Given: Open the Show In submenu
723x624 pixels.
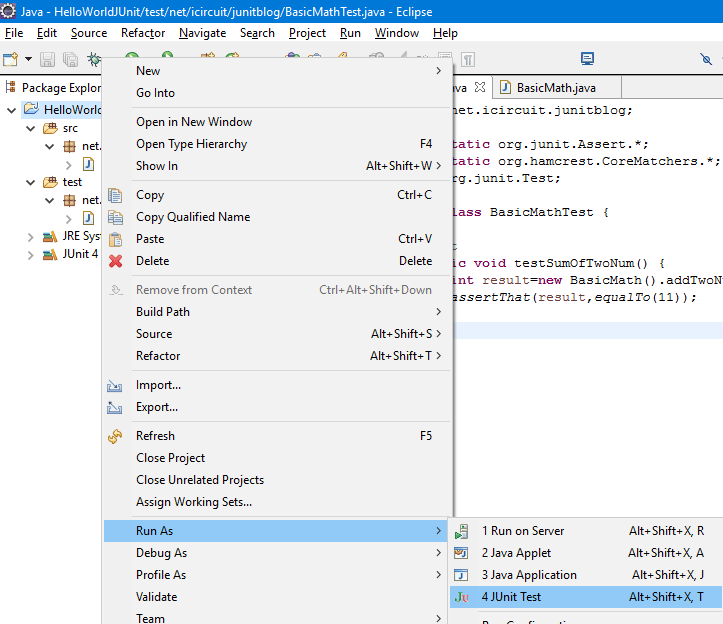Looking at the screenshot, I should pyautogui.click(x=276, y=166).
